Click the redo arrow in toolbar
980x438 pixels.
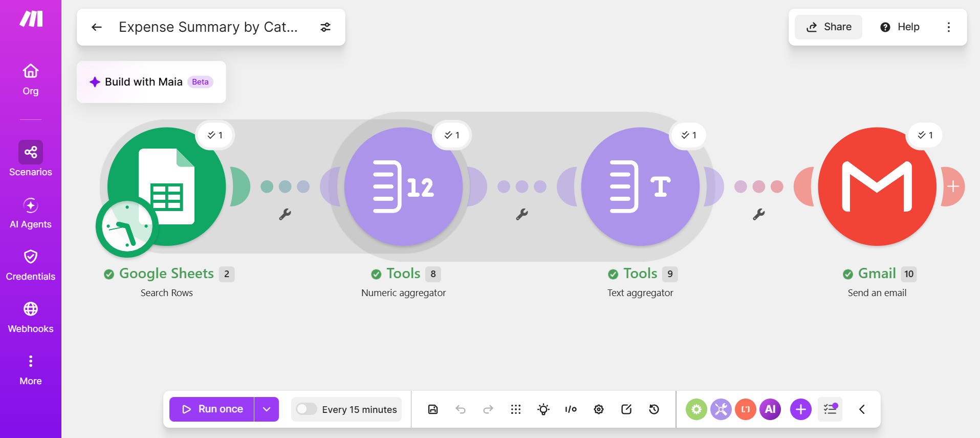[488, 409]
